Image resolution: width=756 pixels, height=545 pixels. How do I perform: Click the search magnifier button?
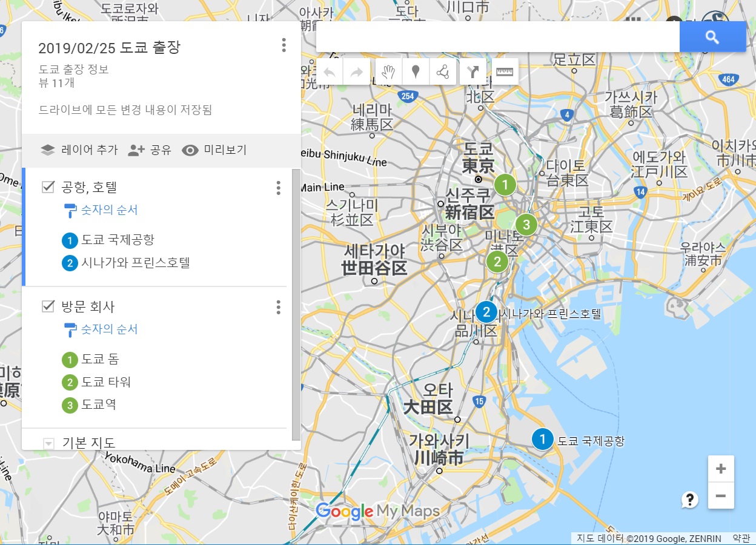712,36
